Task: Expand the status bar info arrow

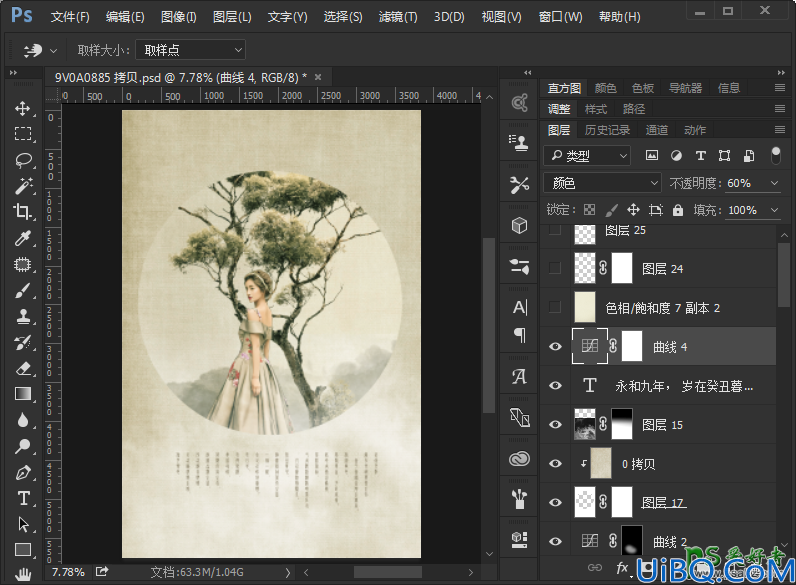Action: click(x=288, y=573)
